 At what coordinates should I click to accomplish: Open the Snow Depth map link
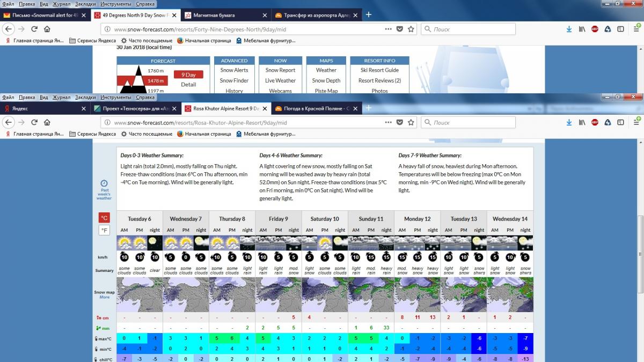tap(326, 80)
